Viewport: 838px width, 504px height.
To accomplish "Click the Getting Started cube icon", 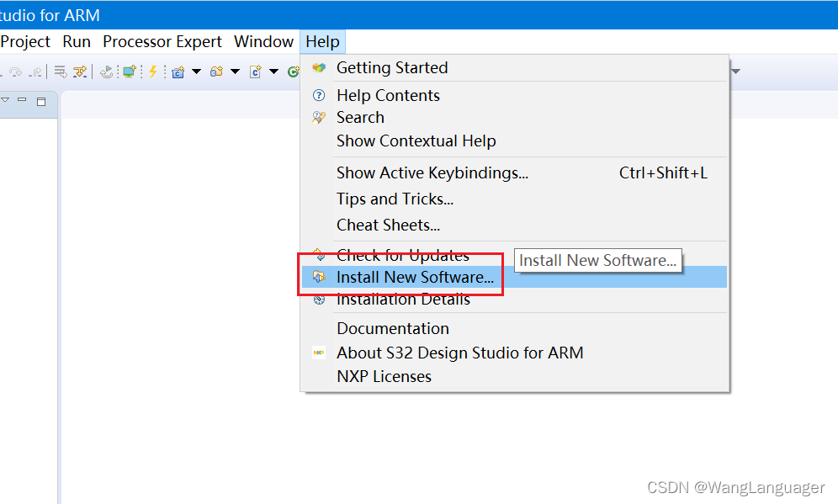I will coord(319,68).
